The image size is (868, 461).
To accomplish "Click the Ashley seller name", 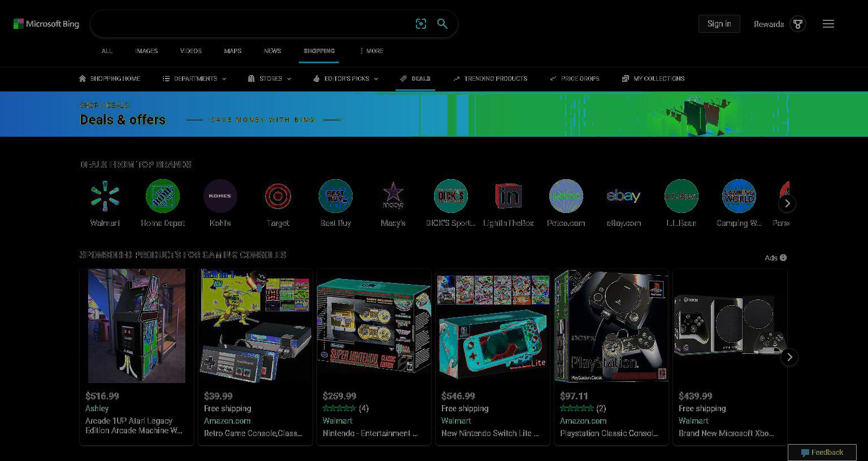I will tap(97, 408).
